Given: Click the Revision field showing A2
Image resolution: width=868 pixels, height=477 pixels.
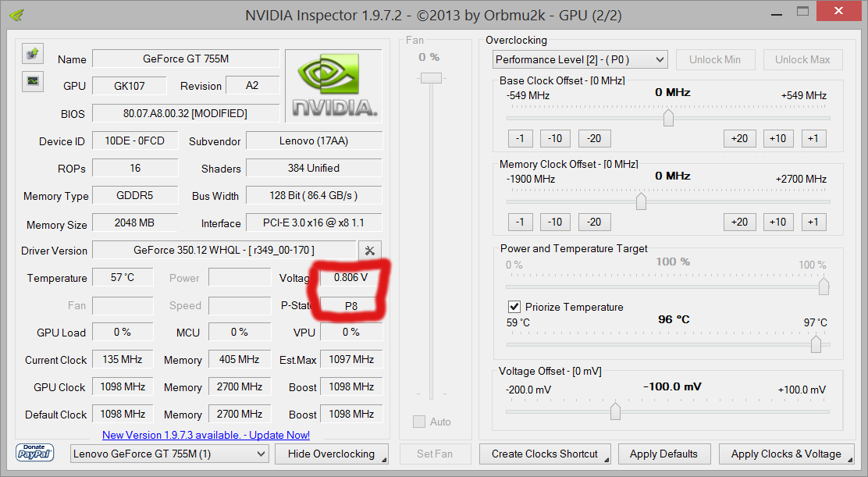Looking at the screenshot, I should (252, 85).
